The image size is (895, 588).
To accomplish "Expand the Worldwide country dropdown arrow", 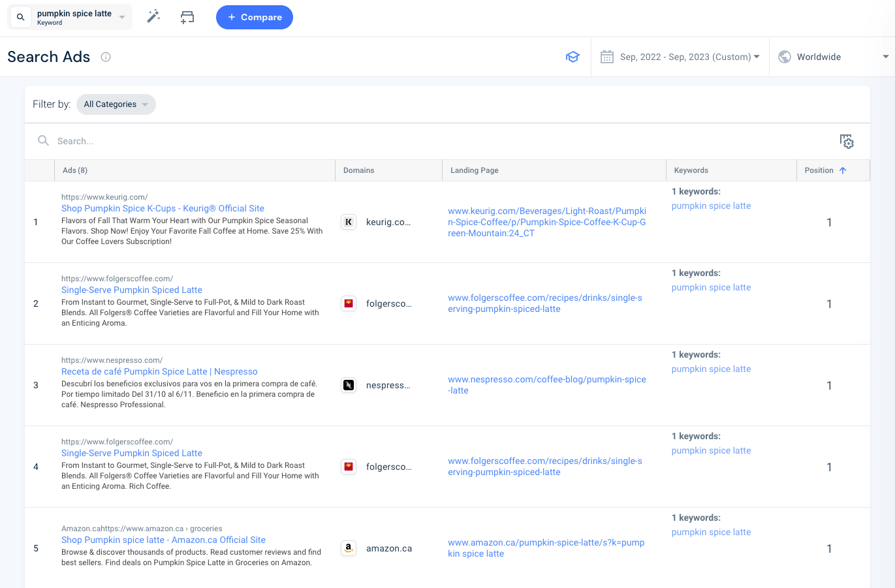I will 886,57.
